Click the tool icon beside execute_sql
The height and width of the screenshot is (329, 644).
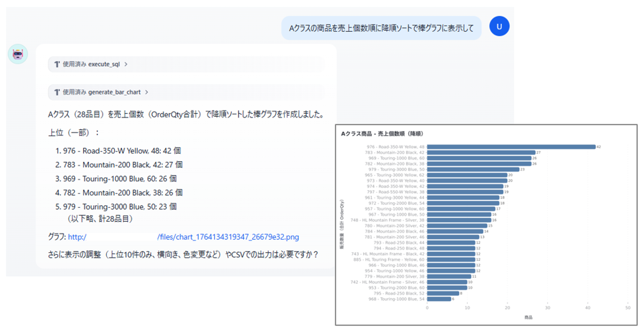click(x=57, y=64)
